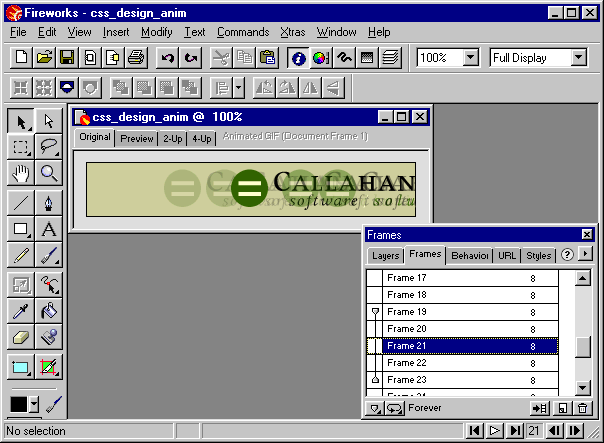604x443 pixels.
Task: Switch to the 2-Up tab
Action: click(x=172, y=138)
